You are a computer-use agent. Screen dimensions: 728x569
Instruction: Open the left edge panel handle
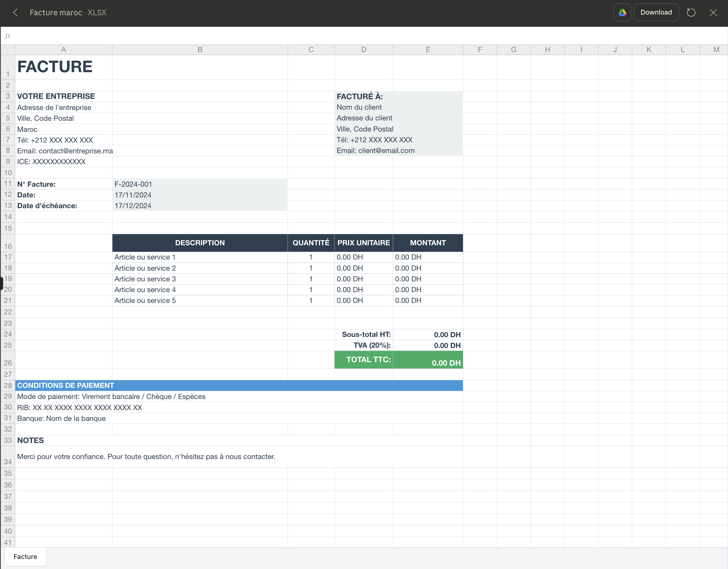point(1,283)
